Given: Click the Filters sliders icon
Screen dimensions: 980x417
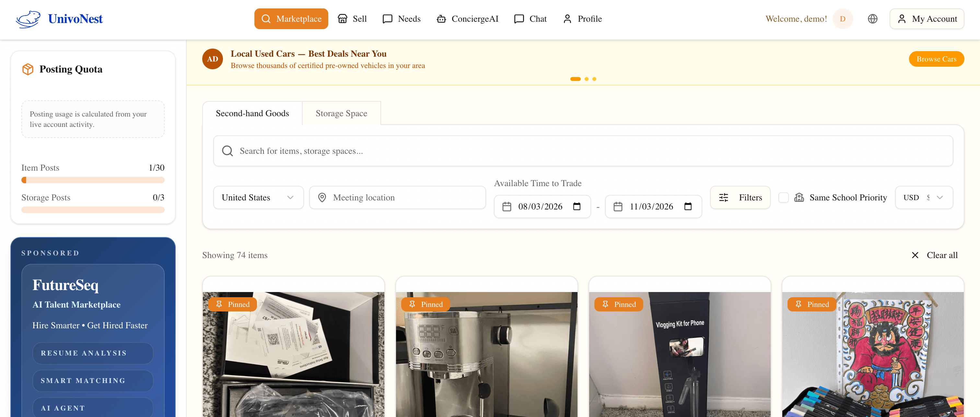Looking at the screenshot, I should pos(723,197).
